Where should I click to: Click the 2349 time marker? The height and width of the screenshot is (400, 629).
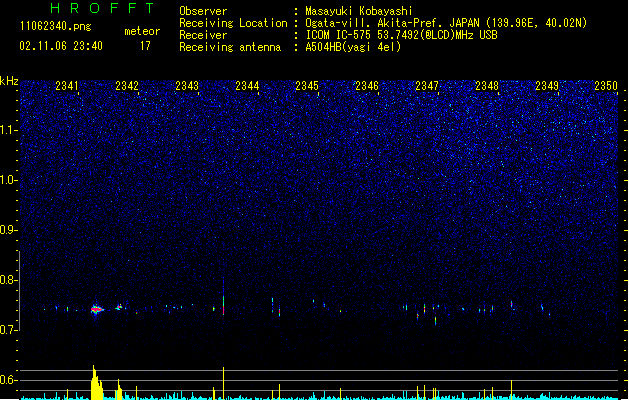[547, 86]
